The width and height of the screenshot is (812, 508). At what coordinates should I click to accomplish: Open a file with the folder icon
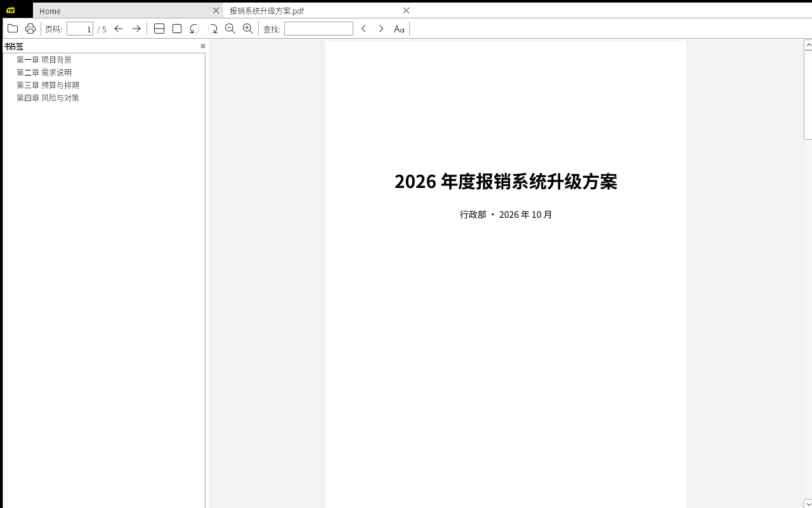pyautogui.click(x=12, y=29)
